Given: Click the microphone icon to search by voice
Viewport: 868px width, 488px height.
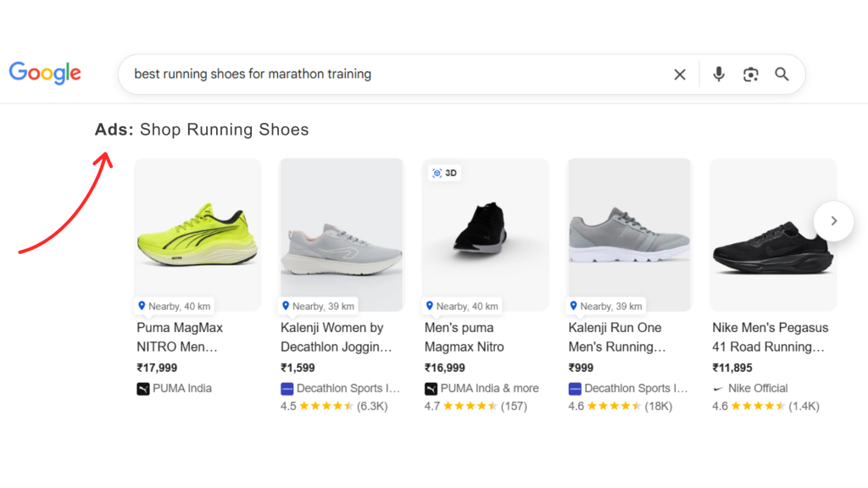Looking at the screenshot, I should 718,75.
